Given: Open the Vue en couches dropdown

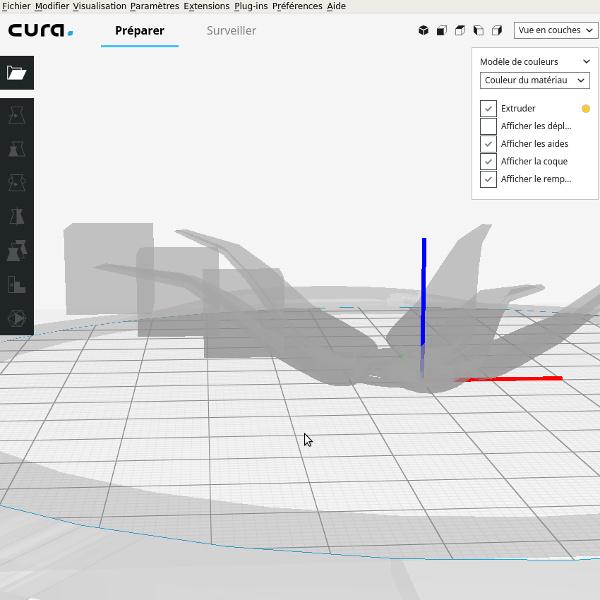Looking at the screenshot, I should click(556, 30).
